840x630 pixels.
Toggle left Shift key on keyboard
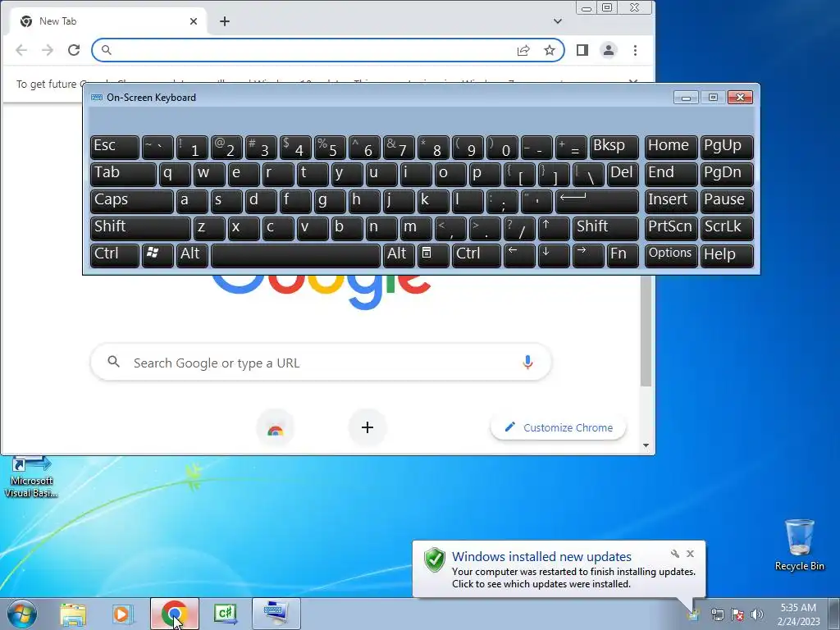click(x=140, y=228)
